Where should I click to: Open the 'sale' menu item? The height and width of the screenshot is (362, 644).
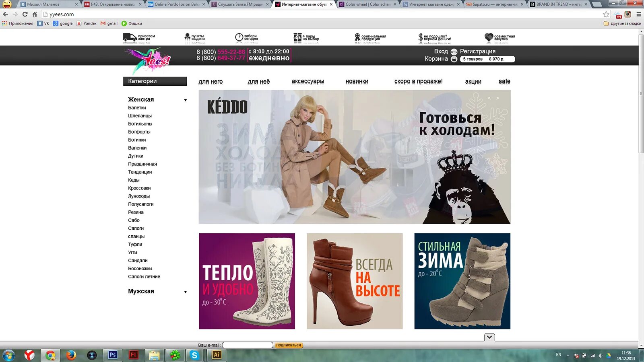pyautogui.click(x=504, y=81)
